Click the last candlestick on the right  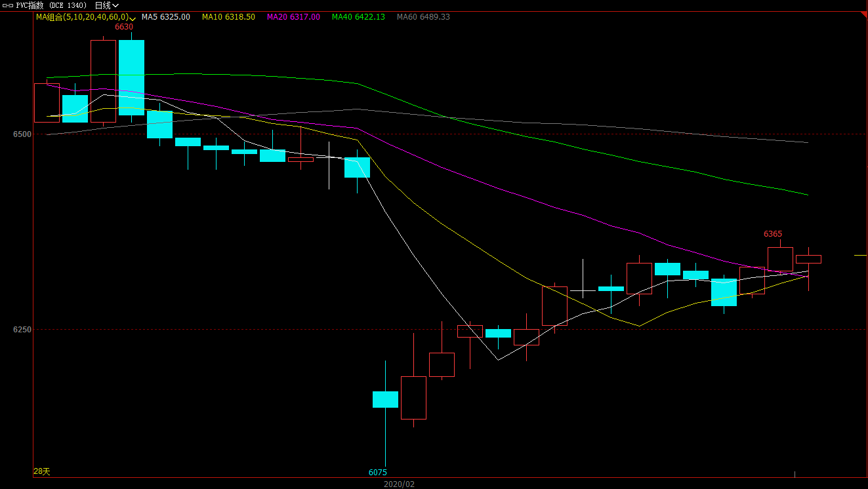808,259
